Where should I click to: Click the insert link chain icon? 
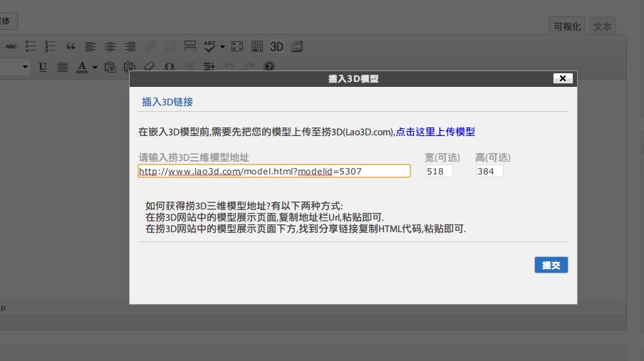point(150,46)
